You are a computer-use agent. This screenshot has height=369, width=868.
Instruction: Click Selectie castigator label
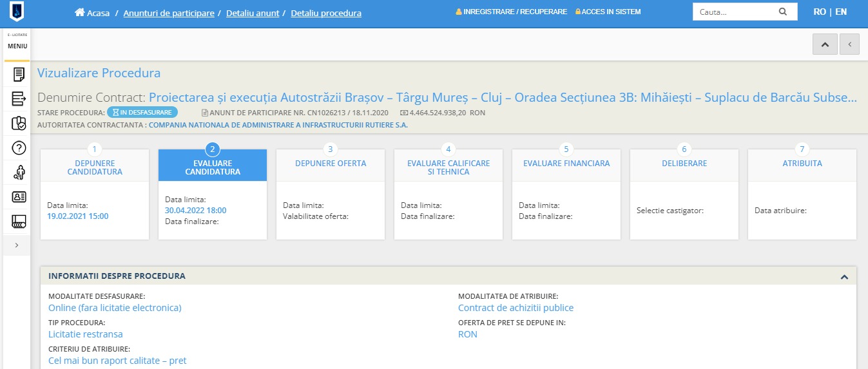coord(670,211)
